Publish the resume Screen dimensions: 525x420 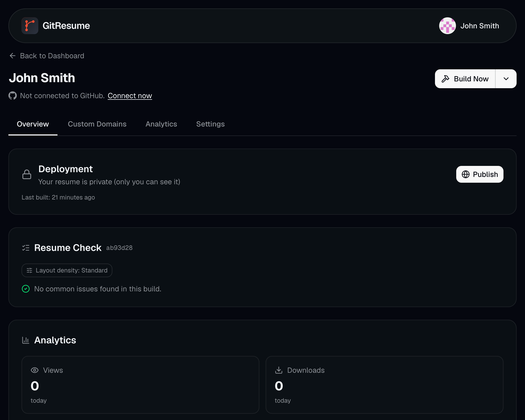[x=480, y=174]
